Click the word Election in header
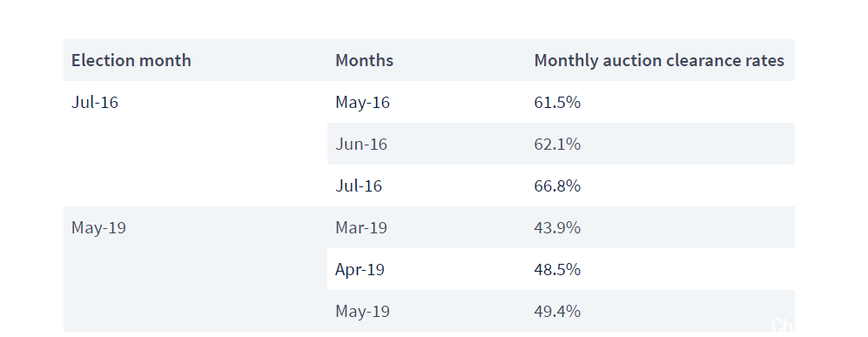This screenshot has width=868, height=337. coord(104,60)
